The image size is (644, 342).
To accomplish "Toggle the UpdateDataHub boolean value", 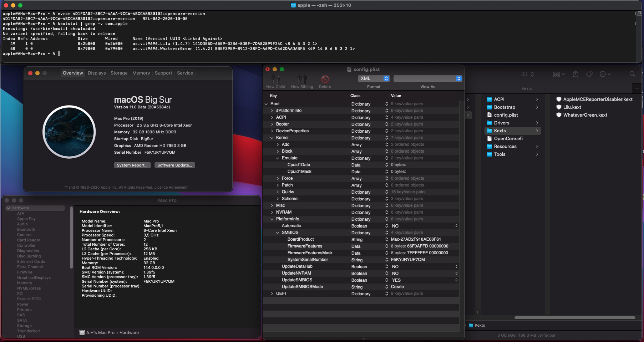I will click(456, 267).
